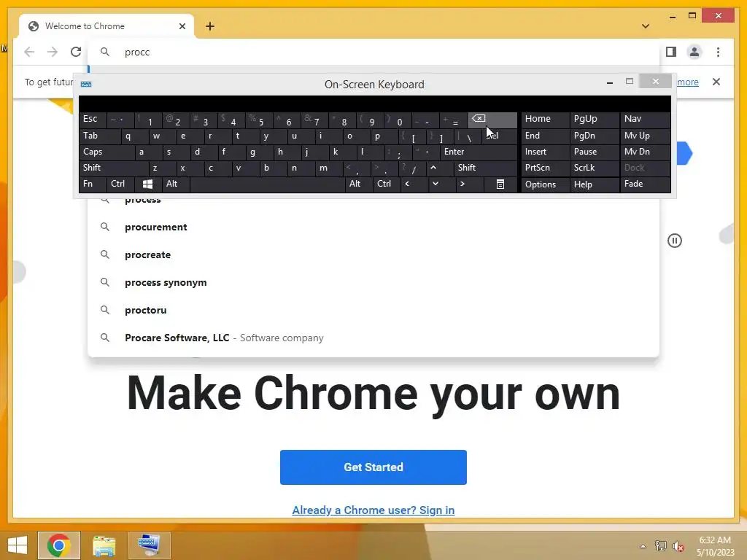The width and height of the screenshot is (747, 560).
Task: Click the spacebar on On-Screen Keyboard
Action: tap(267, 184)
